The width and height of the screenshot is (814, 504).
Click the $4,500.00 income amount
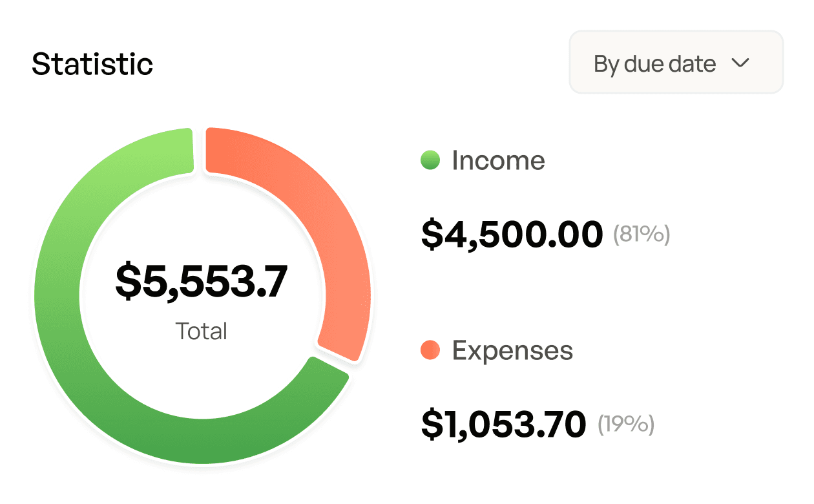(x=512, y=234)
